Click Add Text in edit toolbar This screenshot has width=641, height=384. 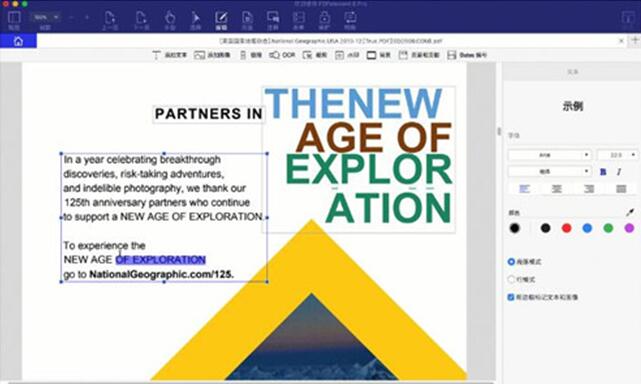pos(169,55)
